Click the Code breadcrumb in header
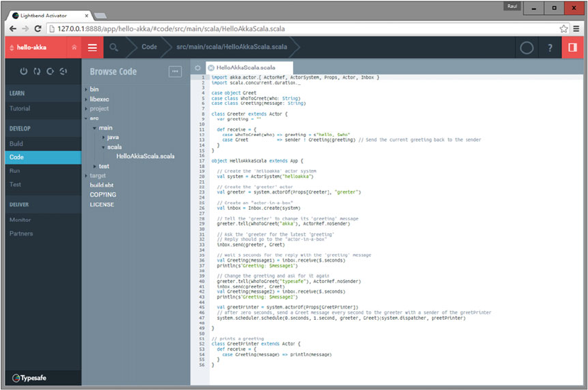Screen dimensions: 588x390 click(x=149, y=47)
